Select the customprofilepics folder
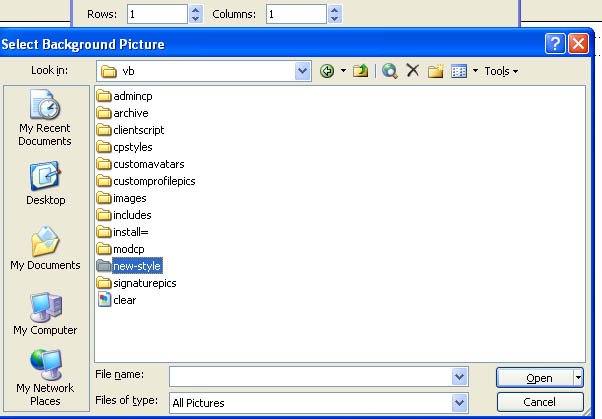Screen dimensions: 602x419 (x=146, y=181)
